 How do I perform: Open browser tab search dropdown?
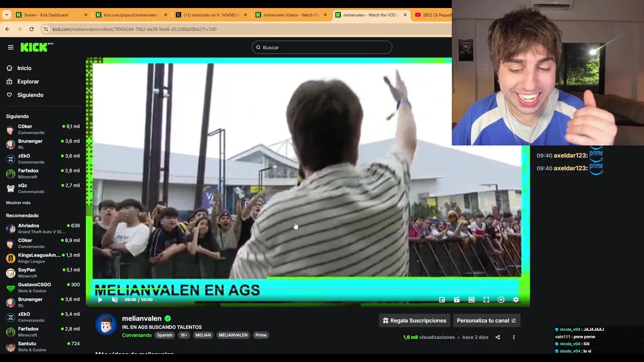(x=7, y=15)
